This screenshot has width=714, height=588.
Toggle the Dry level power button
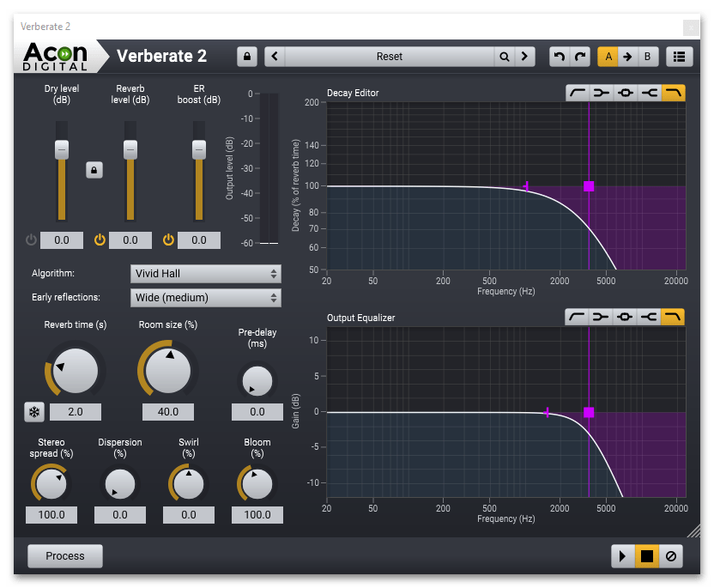(31, 240)
